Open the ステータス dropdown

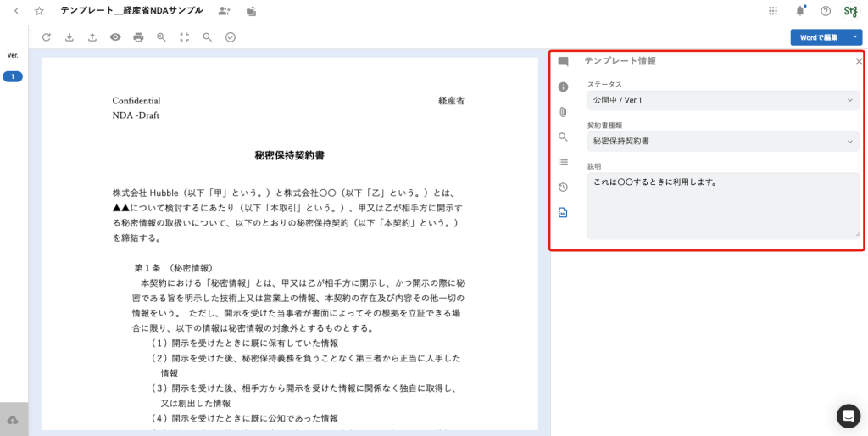722,101
